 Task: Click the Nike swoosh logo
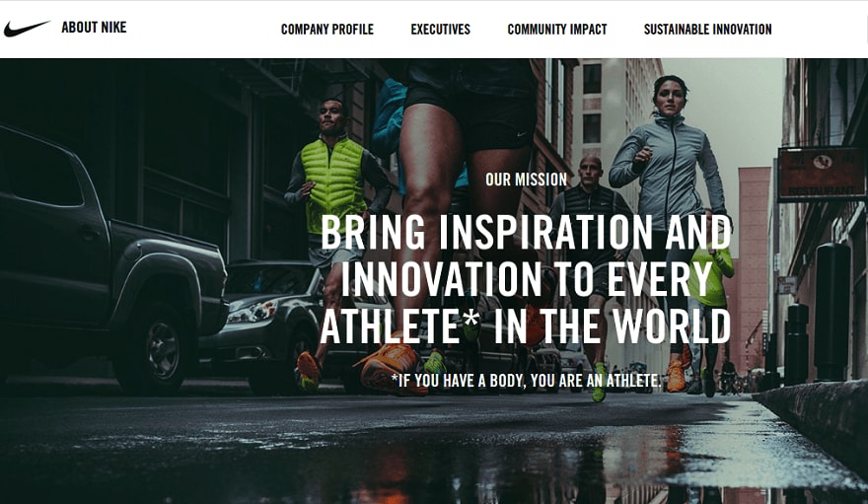point(27,29)
